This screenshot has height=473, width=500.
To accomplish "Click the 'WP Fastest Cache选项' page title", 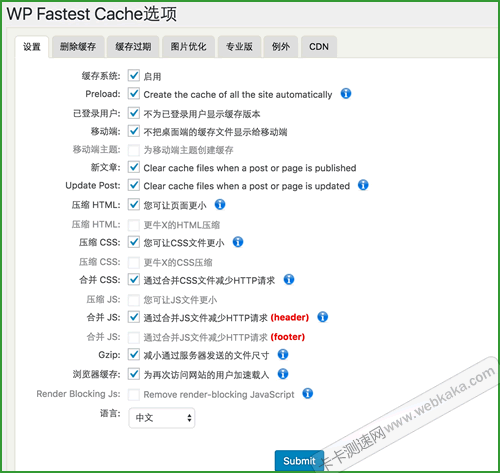I will click(x=92, y=14).
